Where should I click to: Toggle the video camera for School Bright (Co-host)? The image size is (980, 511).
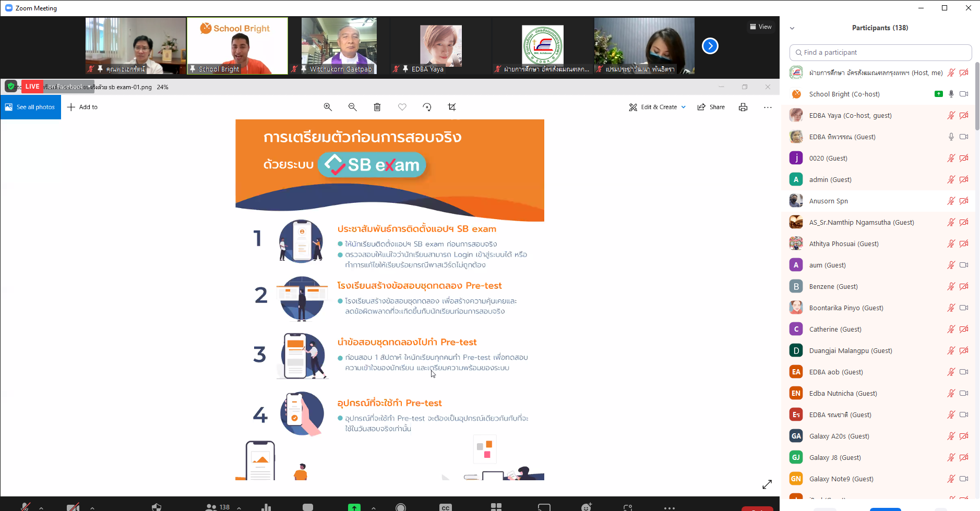tap(964, 94)
